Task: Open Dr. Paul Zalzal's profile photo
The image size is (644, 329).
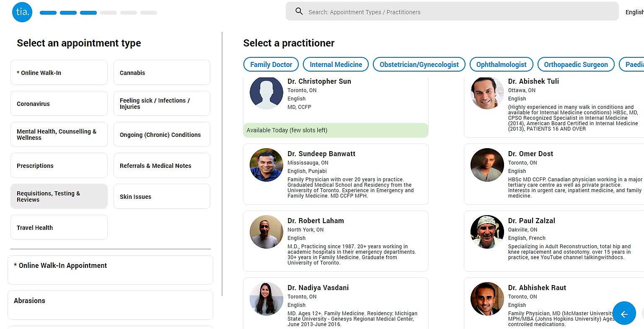Action: (x=487, y=232)
